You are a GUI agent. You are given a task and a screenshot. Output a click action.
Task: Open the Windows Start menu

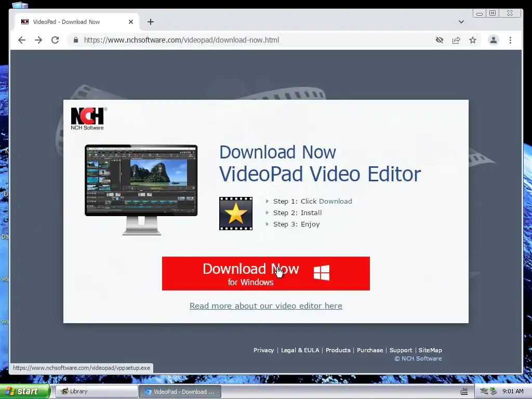click(x=25, y=391)
